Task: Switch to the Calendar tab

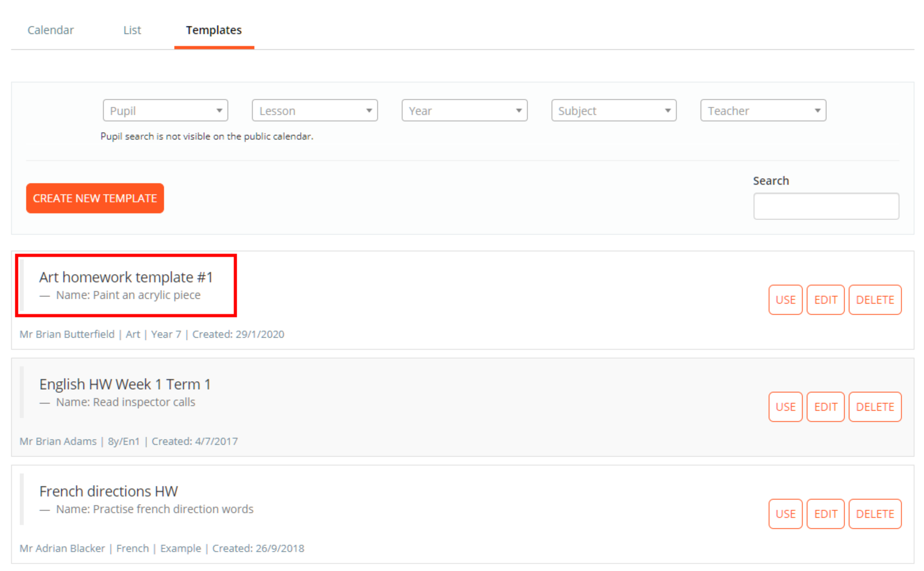Action: click(x=51, y=30)
